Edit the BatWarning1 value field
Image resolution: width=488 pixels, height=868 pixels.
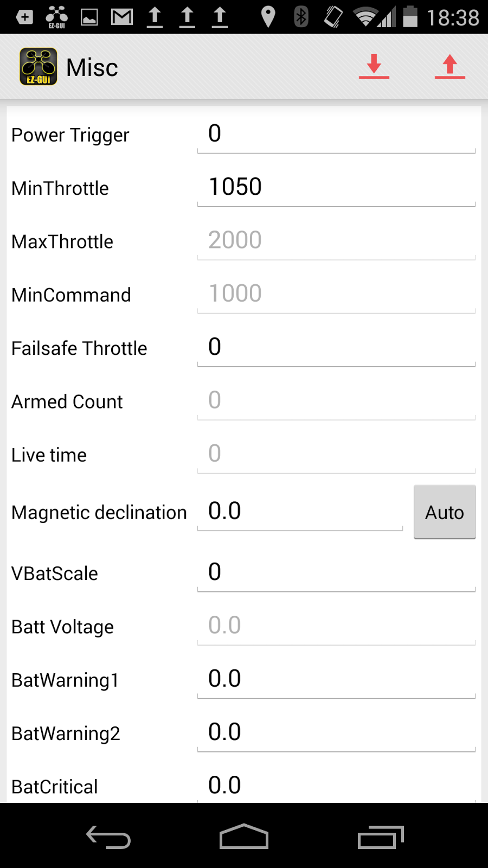tap(336, 680)
